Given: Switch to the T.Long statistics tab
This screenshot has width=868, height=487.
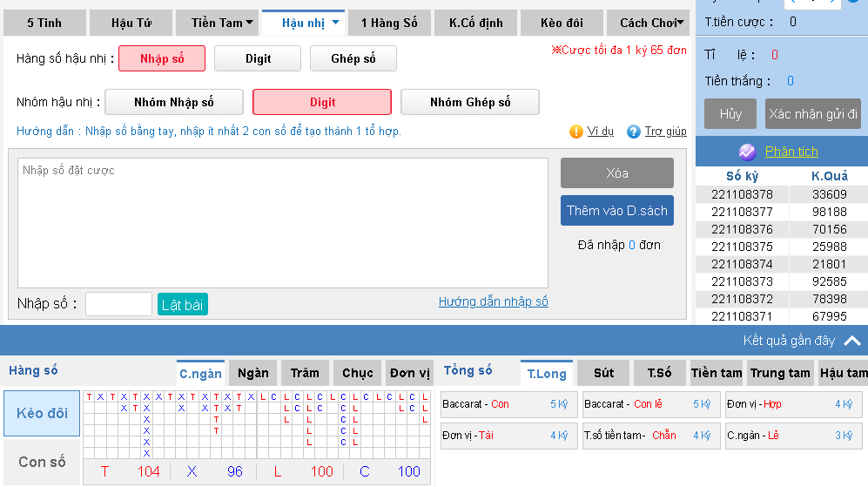Looking at the screenshot, I should click(547, 373).
